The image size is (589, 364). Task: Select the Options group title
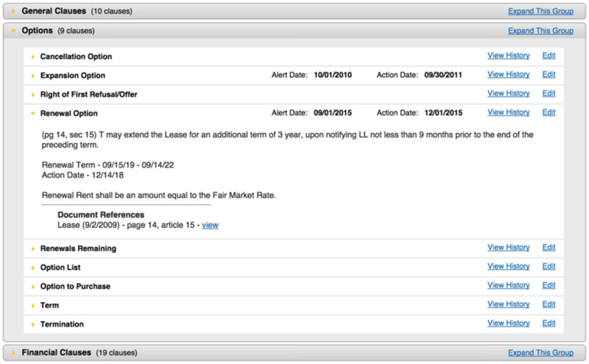pos(37,31)
